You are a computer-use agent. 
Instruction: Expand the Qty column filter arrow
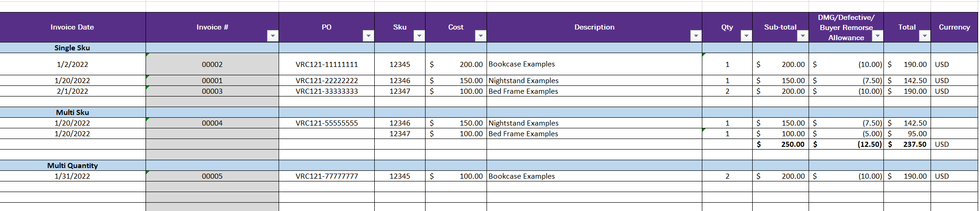pos(746,36)
